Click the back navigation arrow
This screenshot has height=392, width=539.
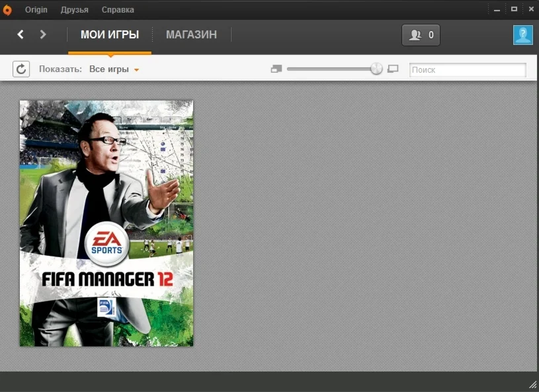[x=20, y=34]
